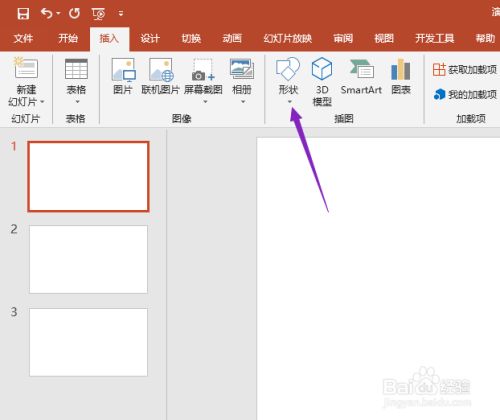Click the 联机图片 online pictures icon
500x420 pixels.
pos(161,69)
